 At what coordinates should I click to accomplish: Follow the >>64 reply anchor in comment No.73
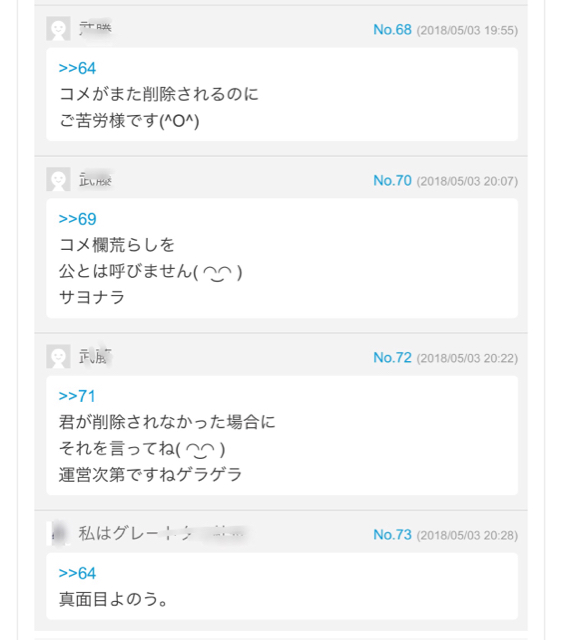[x=77, y=573]
